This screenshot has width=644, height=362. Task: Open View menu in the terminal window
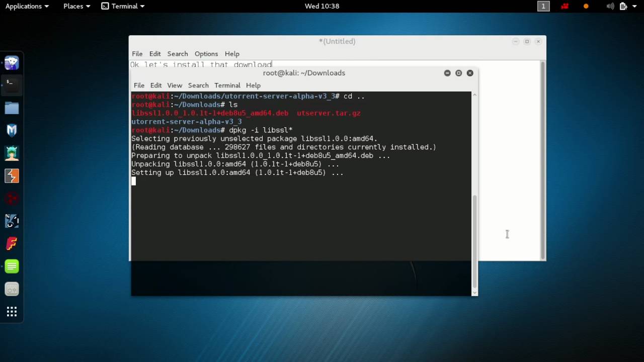pyautogui.click(x=175, y=85)
